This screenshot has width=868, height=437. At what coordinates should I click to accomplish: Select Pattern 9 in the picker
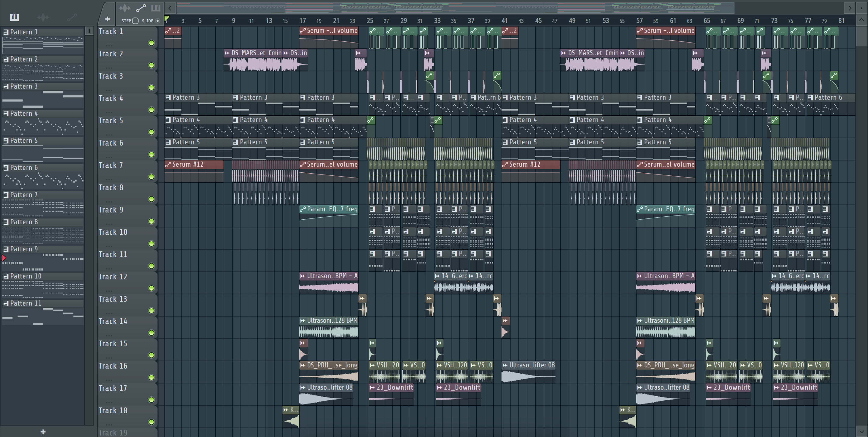tap(43, 258)
